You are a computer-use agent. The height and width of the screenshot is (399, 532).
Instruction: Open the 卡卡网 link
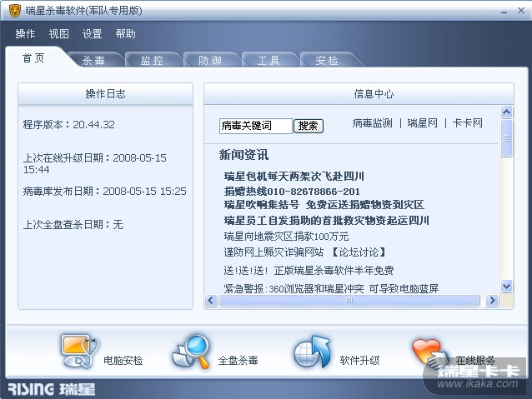468,123
